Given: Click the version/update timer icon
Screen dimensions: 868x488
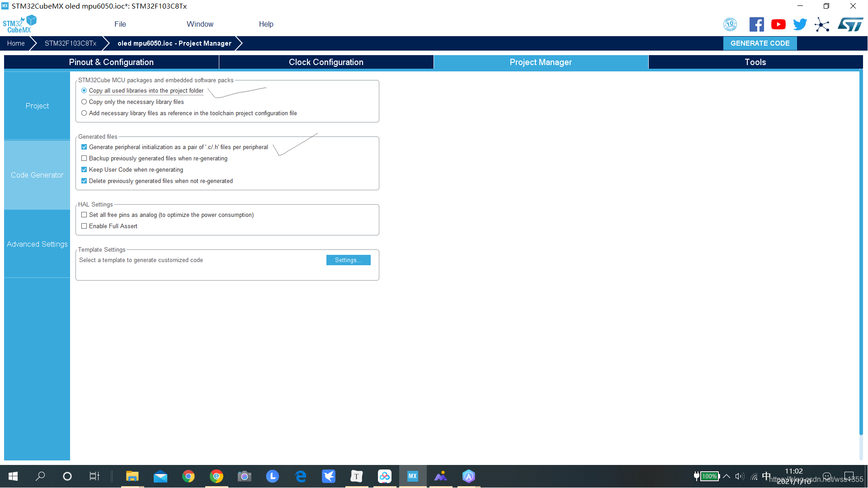Looking at the screenshot, I should tap(730, 24).
